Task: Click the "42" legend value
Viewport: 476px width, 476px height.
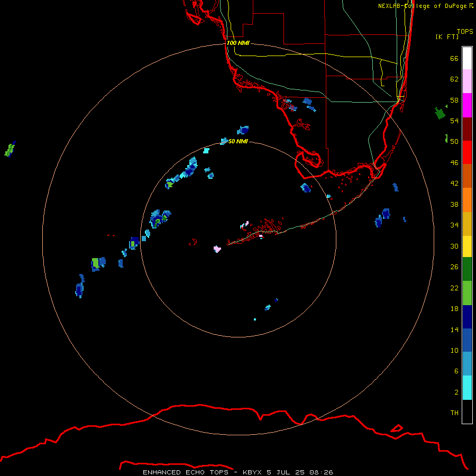Action: [454, 184]
